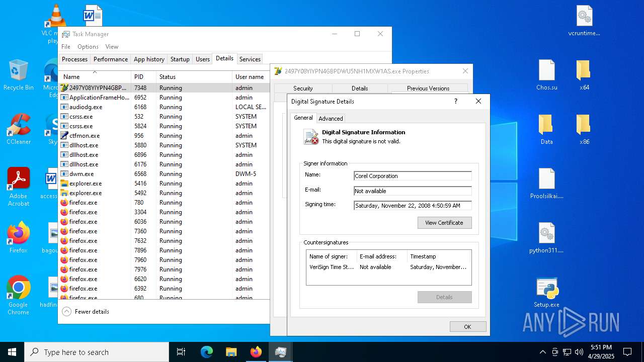This screenshot has width=644, height=362.
Task: Open Microsoft Edge from taskbar
Action: tap(207, 352)
